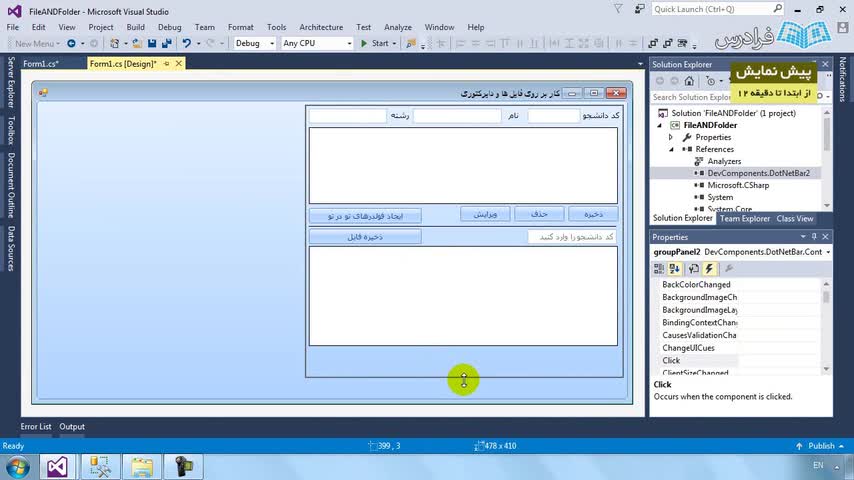Open the Format menu
Viewport: 854px width, 480px height.
tap(241, 27)
